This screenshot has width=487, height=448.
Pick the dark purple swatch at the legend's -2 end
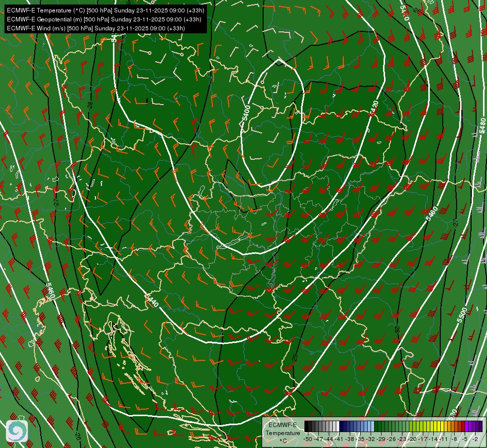coord(481,426)
